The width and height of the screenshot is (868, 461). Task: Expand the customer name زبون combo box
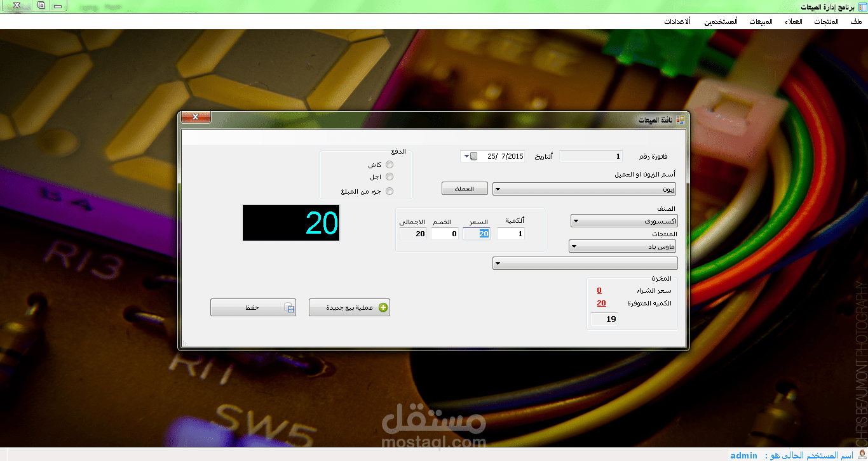[585, 189]
